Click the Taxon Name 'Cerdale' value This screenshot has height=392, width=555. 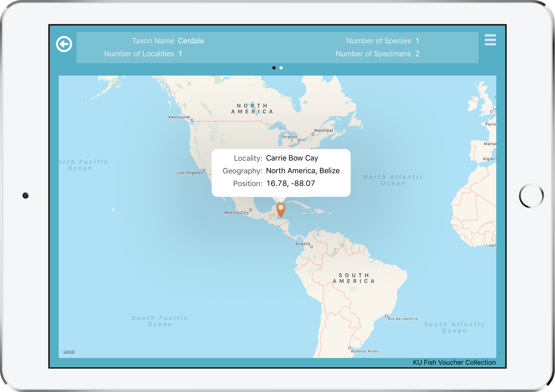[191, 41]
